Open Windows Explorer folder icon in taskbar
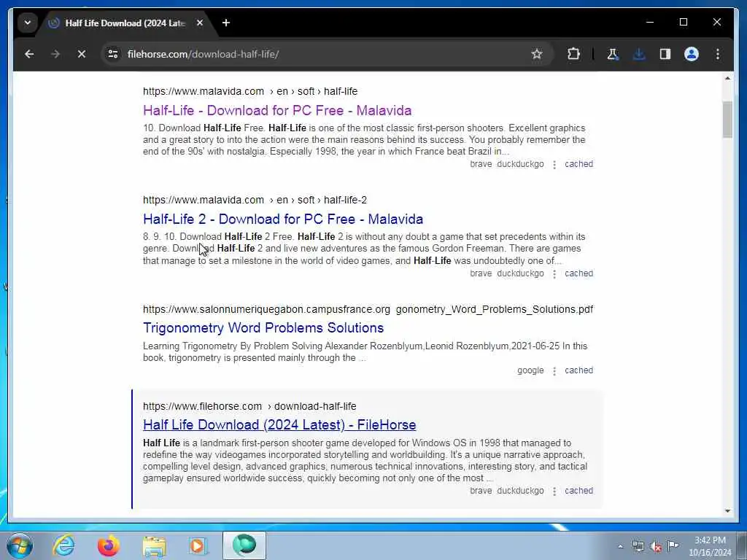This screenshot has height=560, width=747. [x=153, y=545]
